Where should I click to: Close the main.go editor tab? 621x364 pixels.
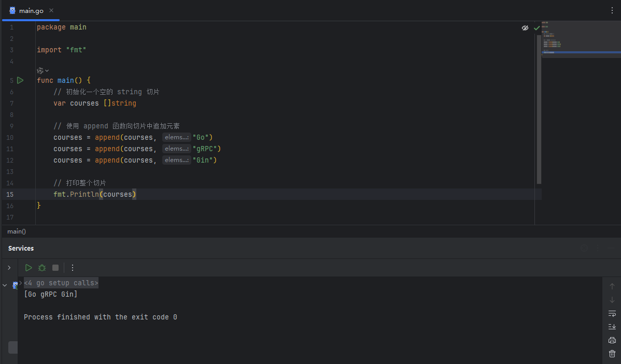click(x=51, y=11)
